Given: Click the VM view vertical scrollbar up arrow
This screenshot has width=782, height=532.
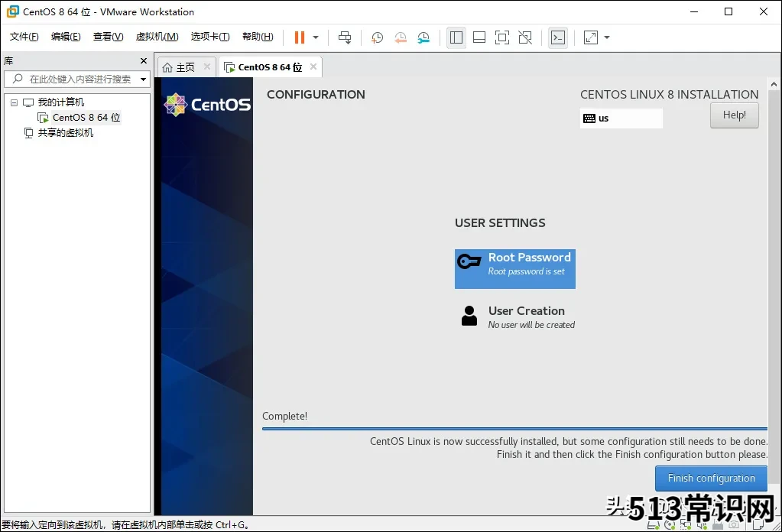Looking at the screenshot, I should 774,84.
